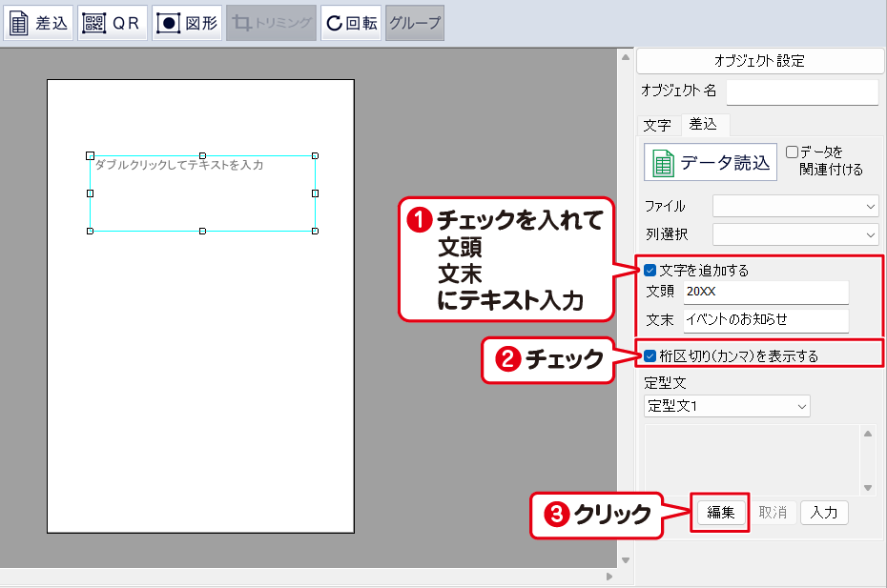Click the 文頭 prefix text field

point(765,292)
